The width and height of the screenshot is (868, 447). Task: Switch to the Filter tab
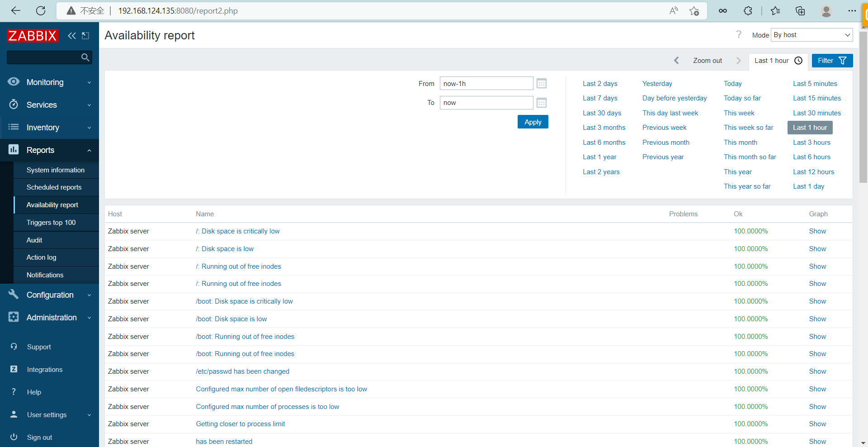(x=832, y=61)
